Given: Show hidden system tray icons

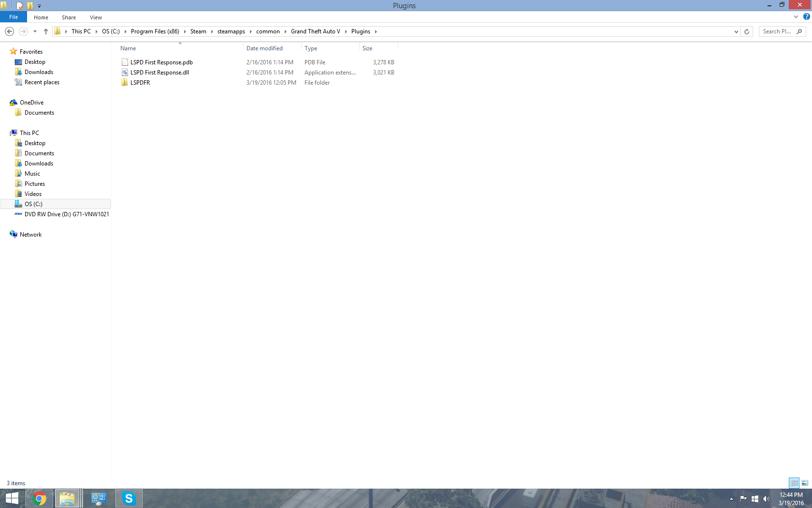Looking at the screenshot, I should click(x=731, y=499).
